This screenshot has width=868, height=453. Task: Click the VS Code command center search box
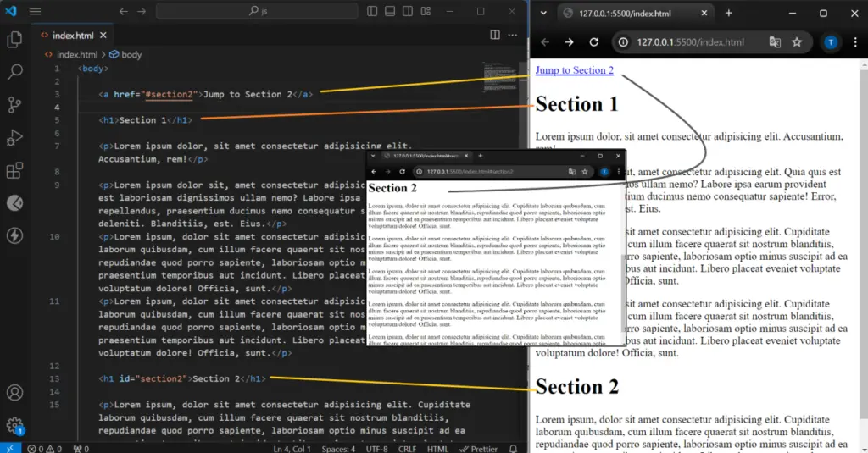(257, 10)
